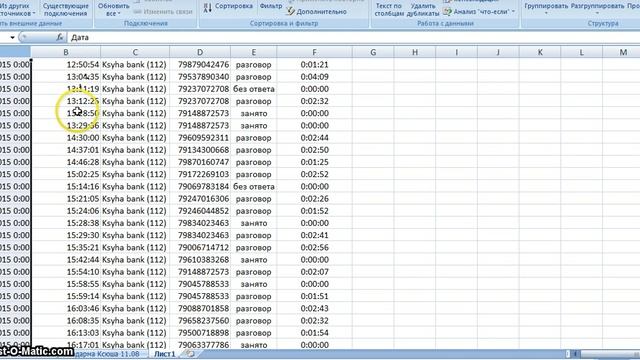This screenshot has height=360, width=640.
Task: Open Дополнительно advanced filter
Action: [x=317, y=12]
